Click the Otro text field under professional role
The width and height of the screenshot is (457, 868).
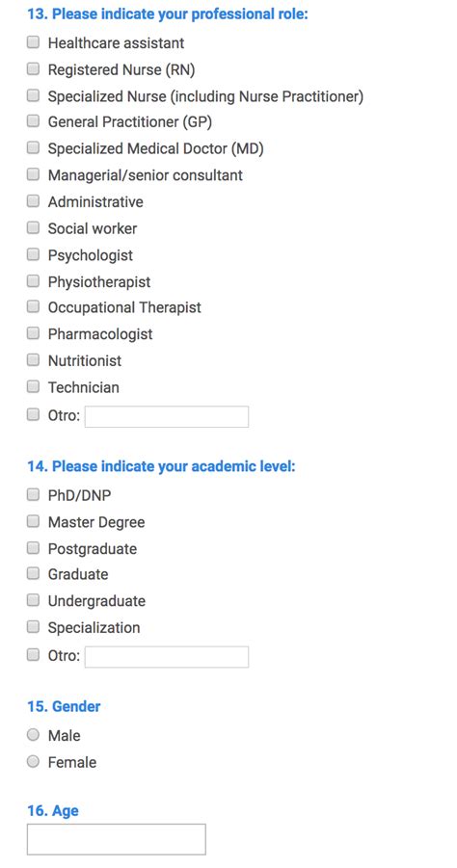tap(166, 416)
